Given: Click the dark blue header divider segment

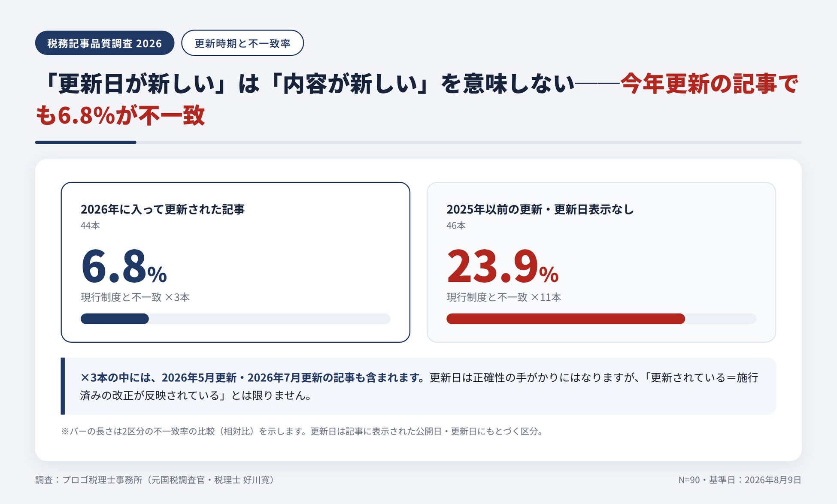Looking at the screenshot, I should coord(86,142).
